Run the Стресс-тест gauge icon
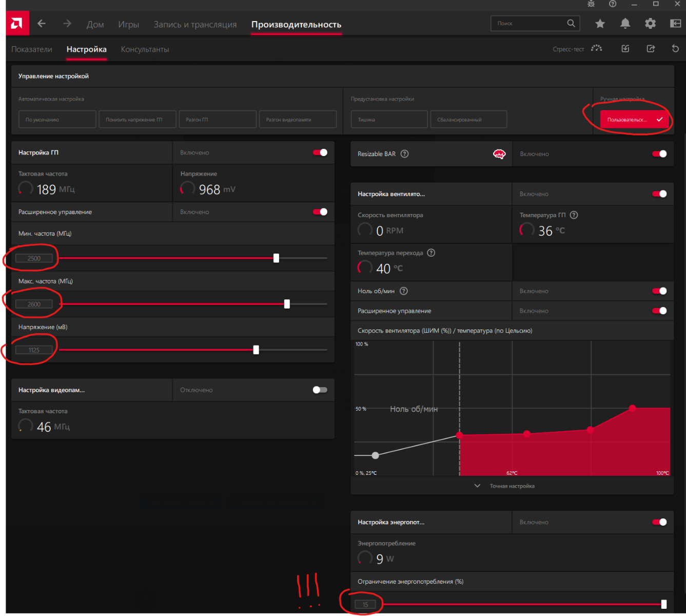The height and width of the screenshot is (616, 686). 596,49
